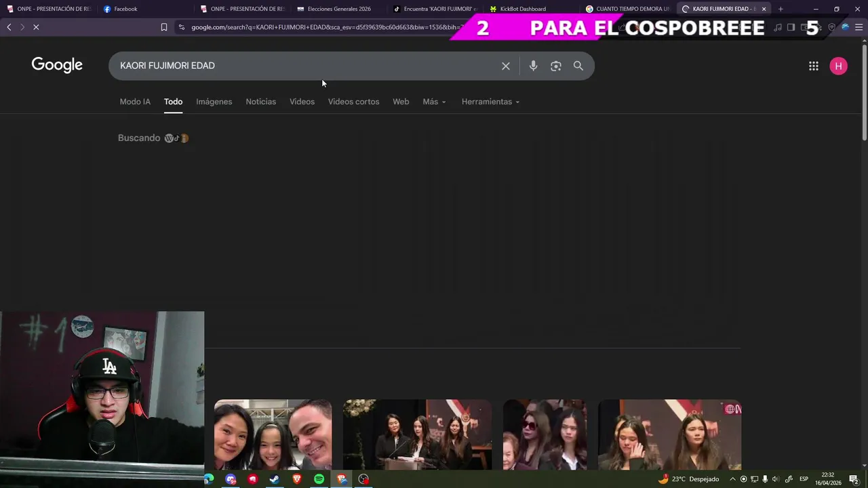Switch to first ONPE - PRESENTACIÓN DE RE browser tab
Image resolution: width=868 pixels, height=488 pixels.
(49, 9)
